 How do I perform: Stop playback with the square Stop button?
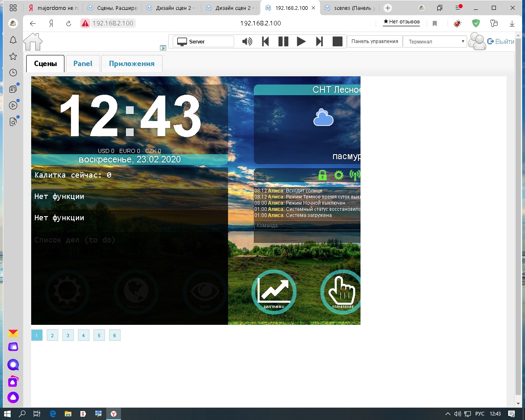[337, 41]
